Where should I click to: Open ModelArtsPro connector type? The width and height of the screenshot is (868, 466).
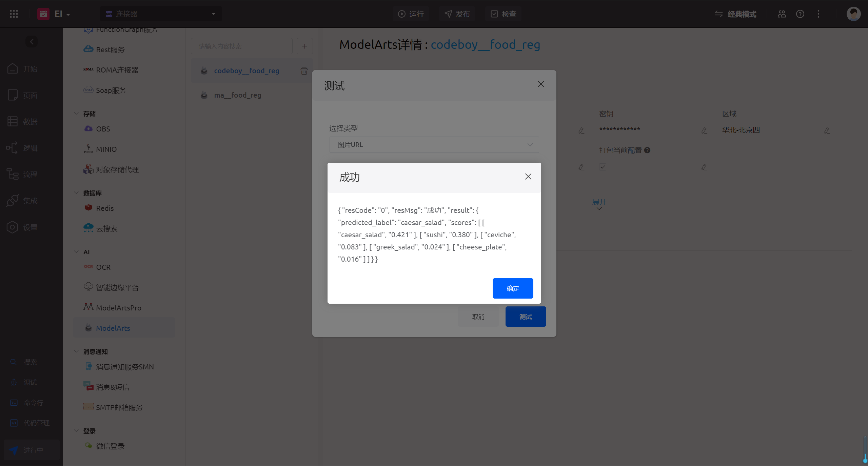click(x=118, y=308)
